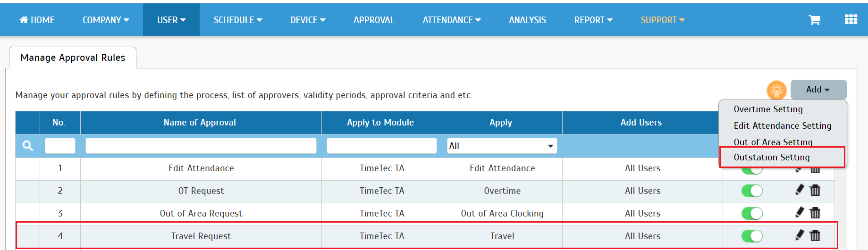Expand the Add dropdown button

(x=818, y=89)
